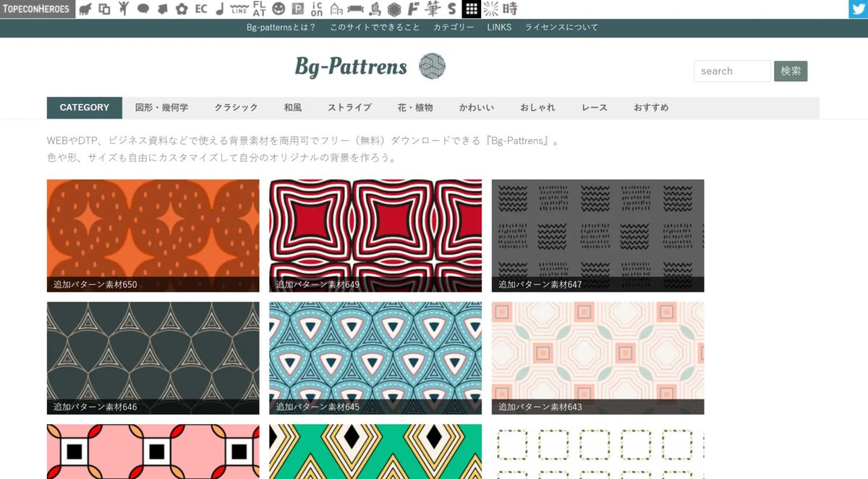Open the ストライプ category
Screen dimensions: 868x479
(349, 107)
